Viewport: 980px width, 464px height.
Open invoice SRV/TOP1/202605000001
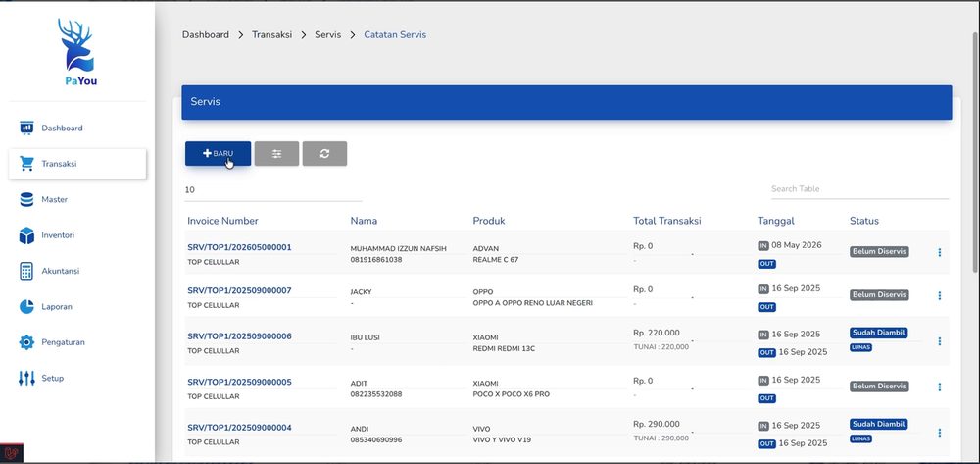[239, 247]
